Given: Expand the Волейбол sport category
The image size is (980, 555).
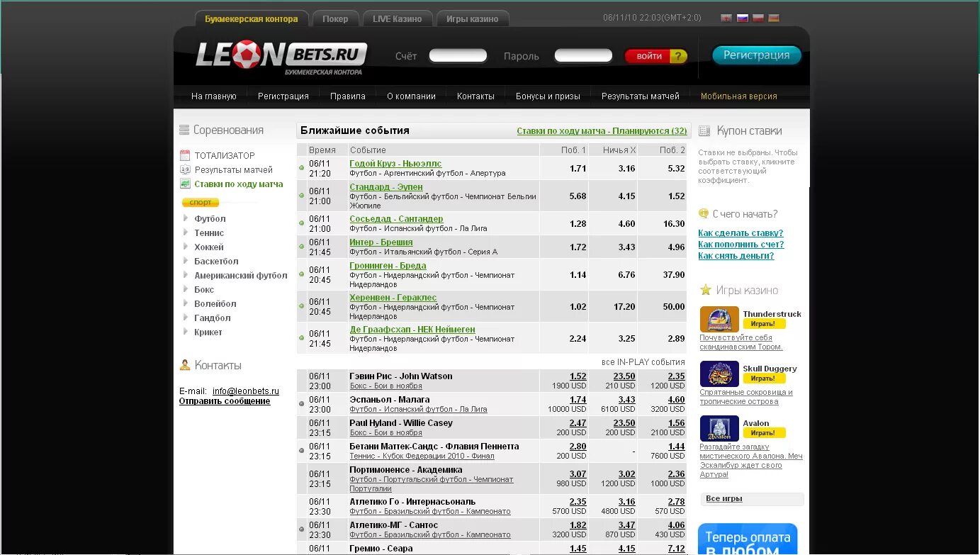Looking at the screenshot, I should 215,303.
